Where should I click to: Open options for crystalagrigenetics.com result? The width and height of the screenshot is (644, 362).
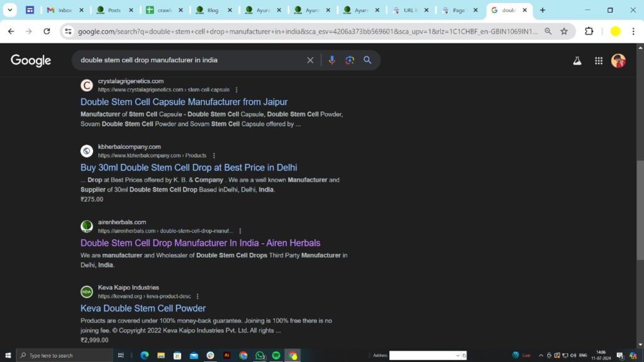tap(236, 89)
